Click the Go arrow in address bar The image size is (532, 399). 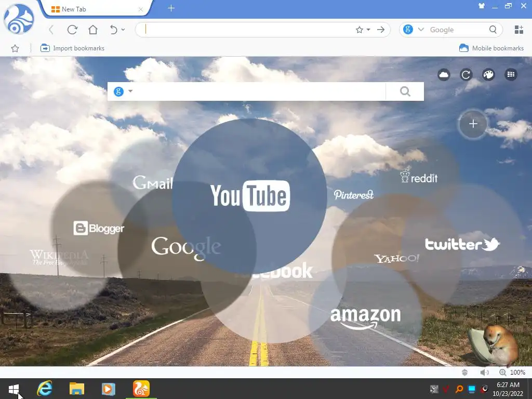381,30
